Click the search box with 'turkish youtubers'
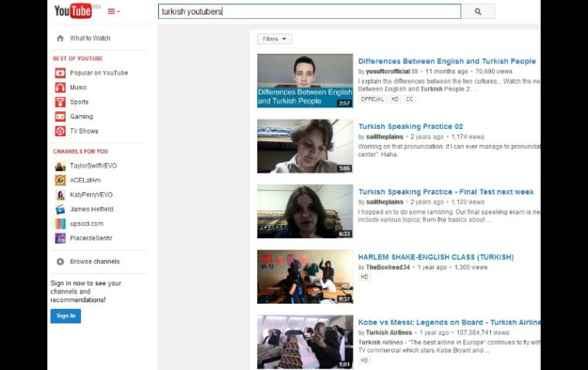588x370 pixels. point(309,11)
